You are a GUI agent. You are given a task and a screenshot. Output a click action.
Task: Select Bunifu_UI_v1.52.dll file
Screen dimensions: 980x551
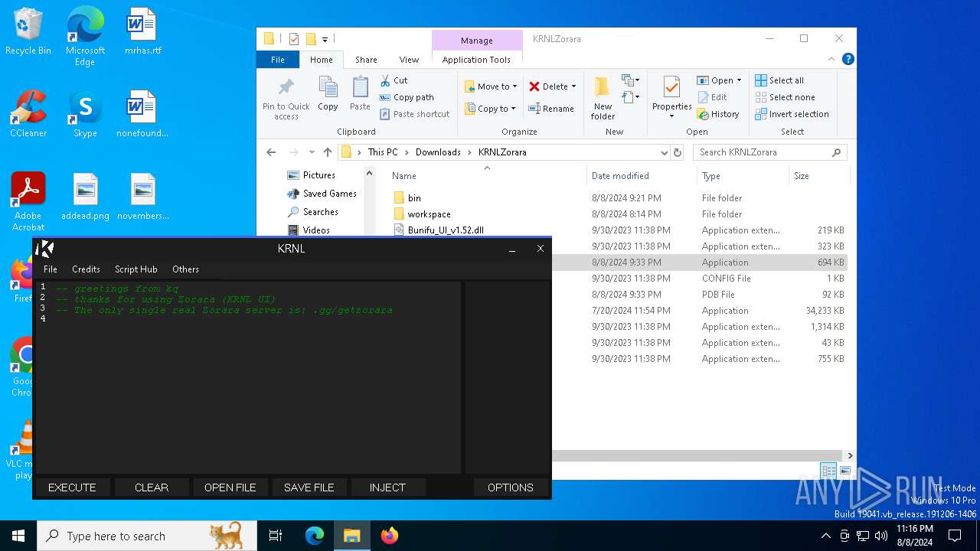[446, 230]
